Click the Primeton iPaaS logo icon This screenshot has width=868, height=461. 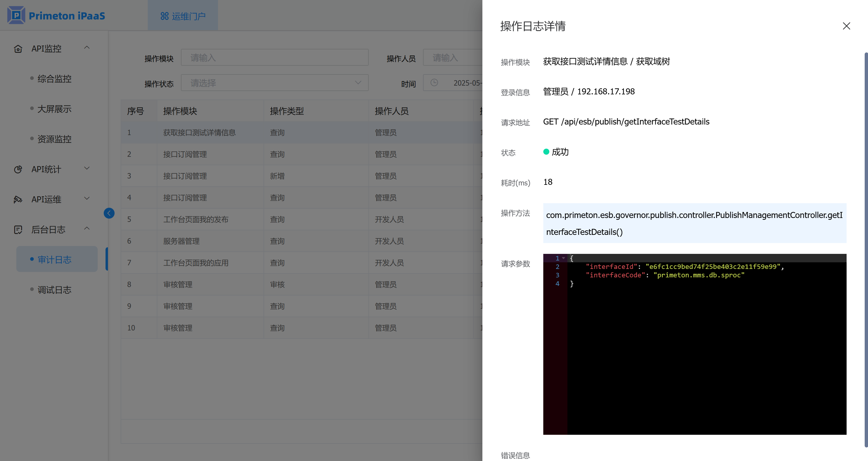[16, 15]
